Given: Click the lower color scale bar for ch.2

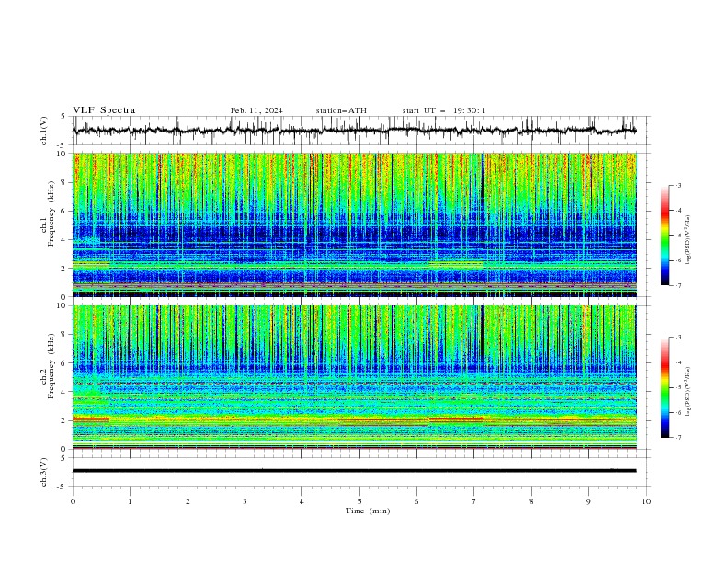Looking at the screenshot, I should click(x=665, y=387).
